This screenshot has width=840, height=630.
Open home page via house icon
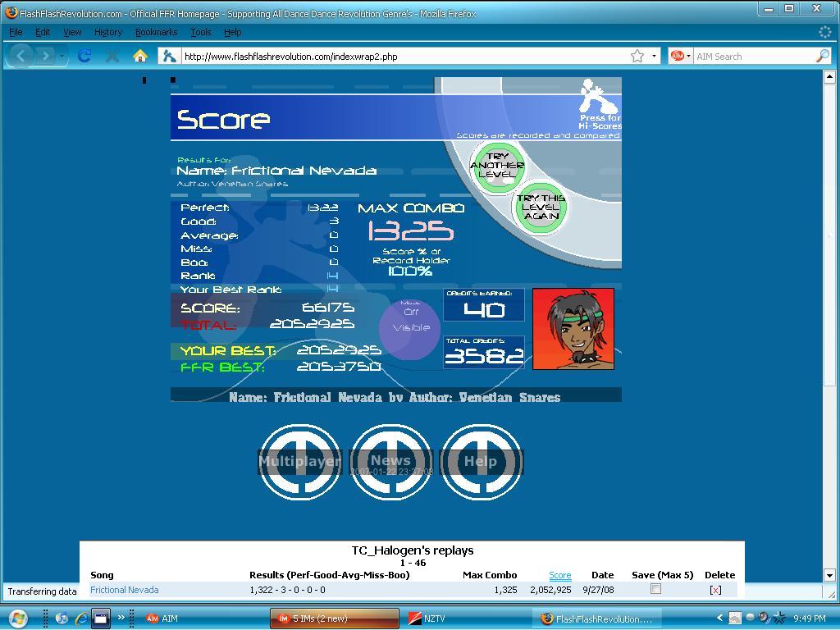140,56
